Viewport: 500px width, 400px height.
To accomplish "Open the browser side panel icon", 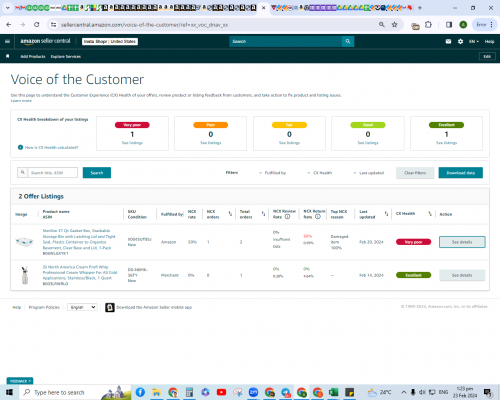I will 449,25.
